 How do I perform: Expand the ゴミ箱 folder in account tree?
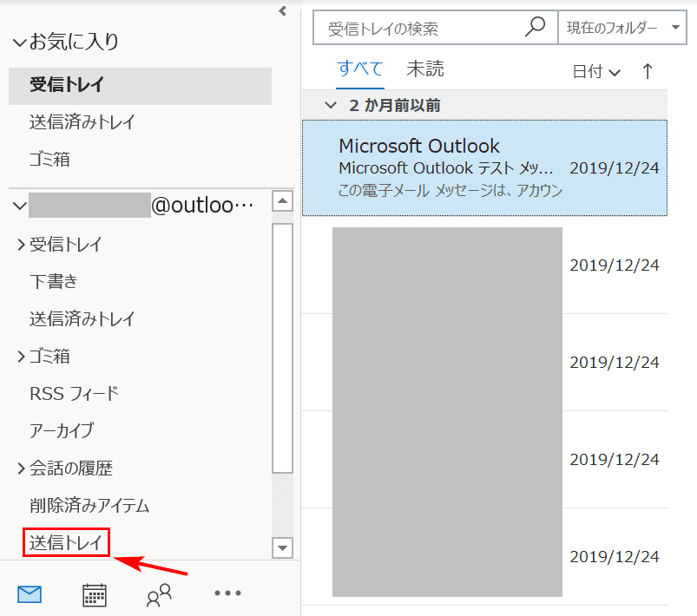coord(20,357)
